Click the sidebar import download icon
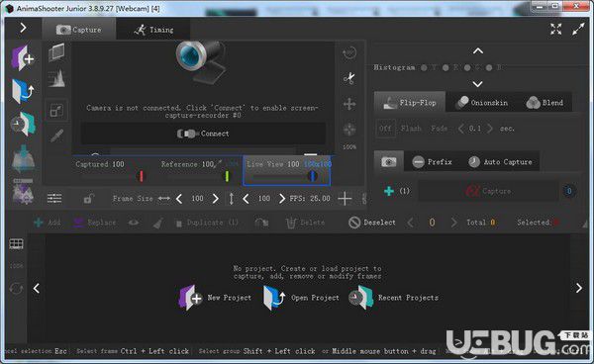594x364 pixels. tap(23, 157)
